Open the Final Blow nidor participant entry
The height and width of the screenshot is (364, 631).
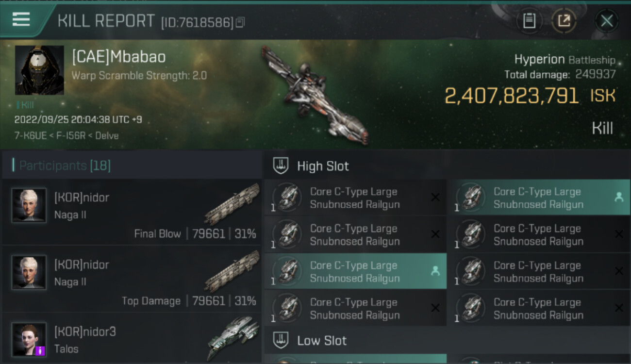pos(132,212)
